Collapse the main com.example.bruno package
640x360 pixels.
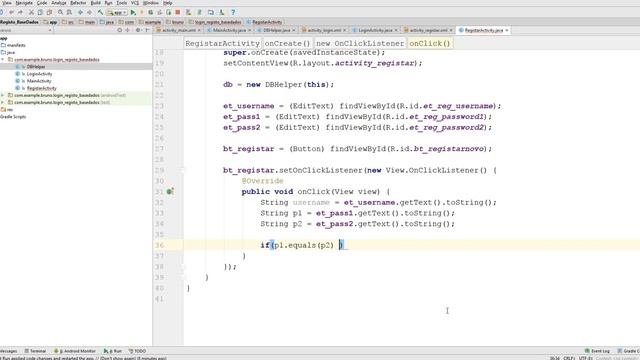tap(3, 60)
